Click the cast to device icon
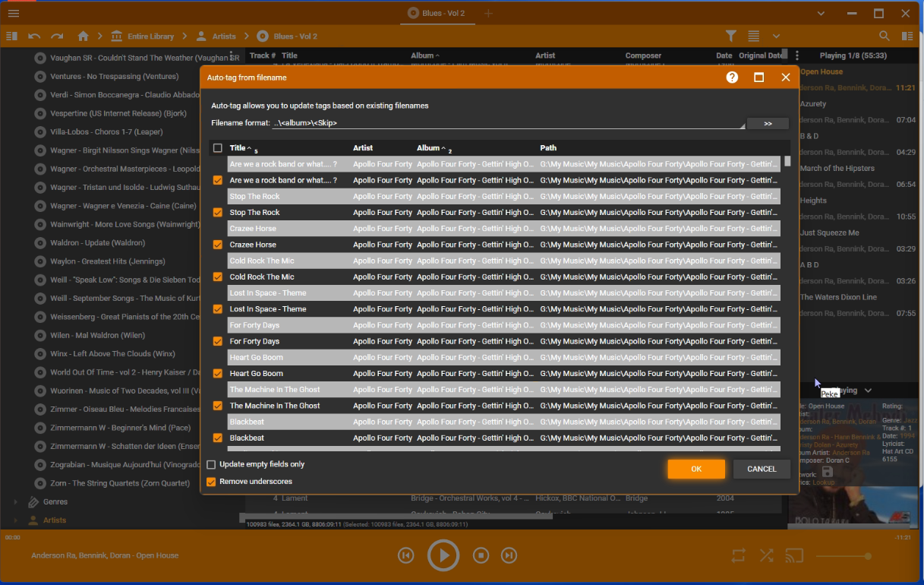The height and width of the screenshot is (585, 924). 794,555
